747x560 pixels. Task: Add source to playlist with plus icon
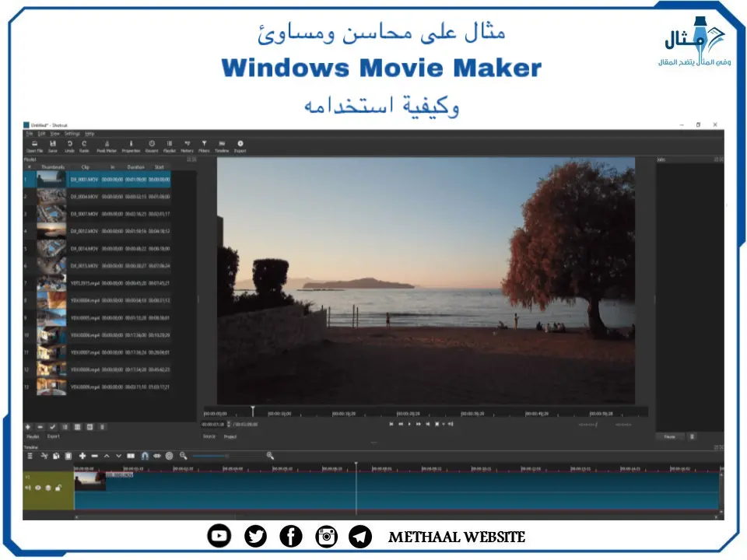point(28,427)
